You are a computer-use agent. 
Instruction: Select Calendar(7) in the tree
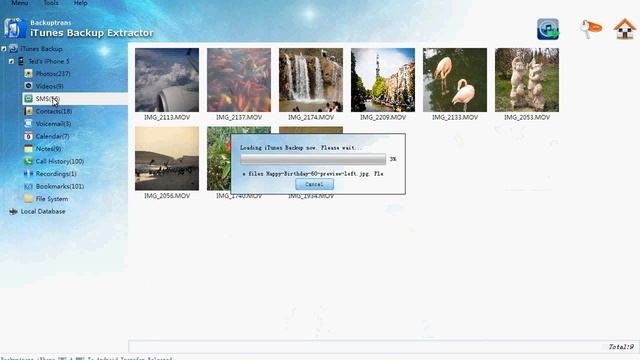52,136
